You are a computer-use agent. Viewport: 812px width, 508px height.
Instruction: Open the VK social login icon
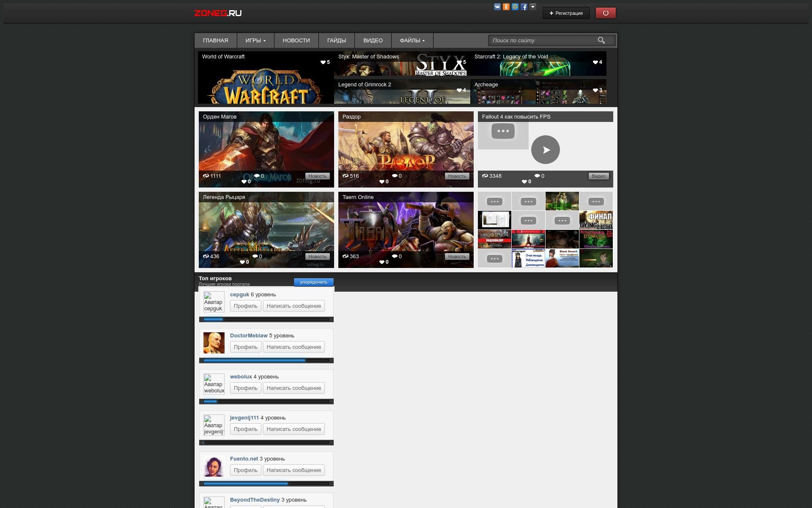point(497,7)
